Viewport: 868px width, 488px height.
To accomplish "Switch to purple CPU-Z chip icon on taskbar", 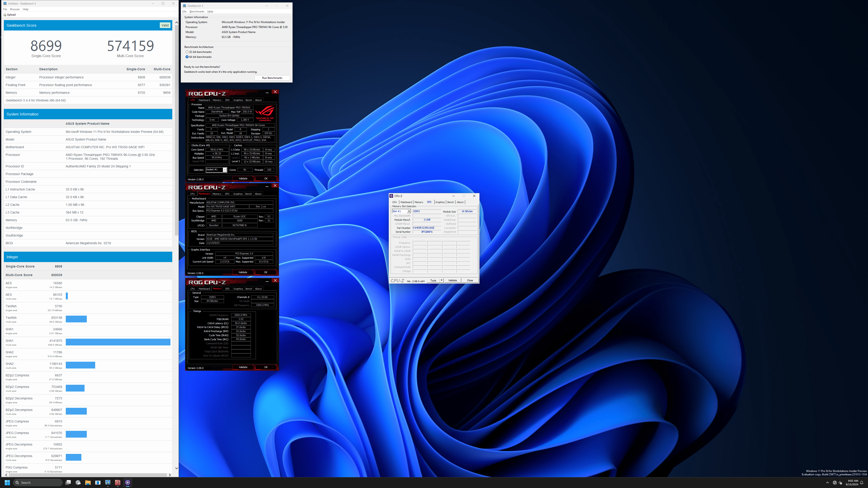I will 128,482.
